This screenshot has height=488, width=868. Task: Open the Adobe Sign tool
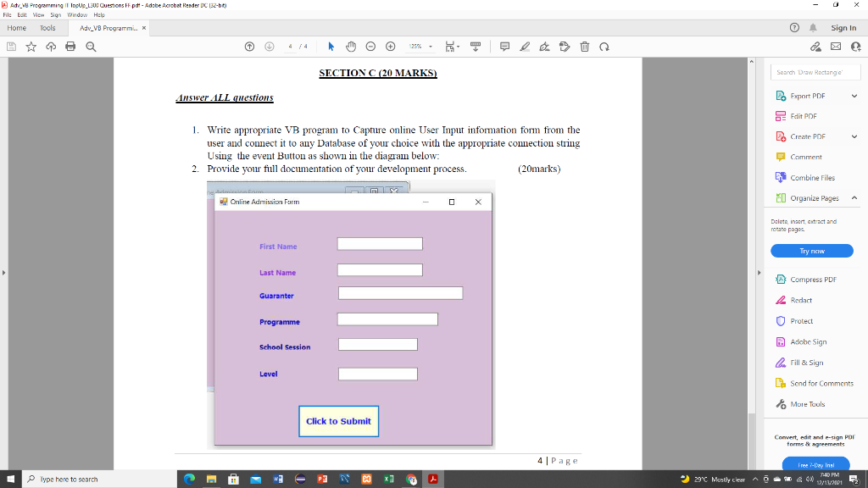[810, 341]
